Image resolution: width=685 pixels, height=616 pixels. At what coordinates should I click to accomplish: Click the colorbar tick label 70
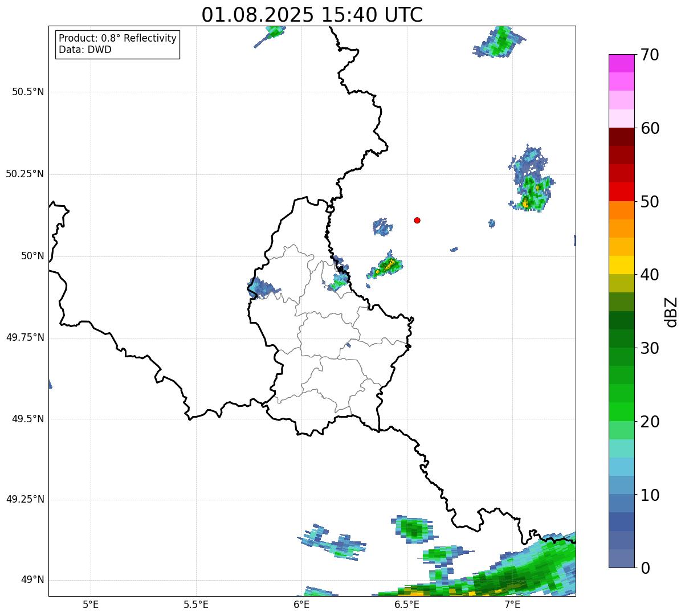[x=650, y=55]
